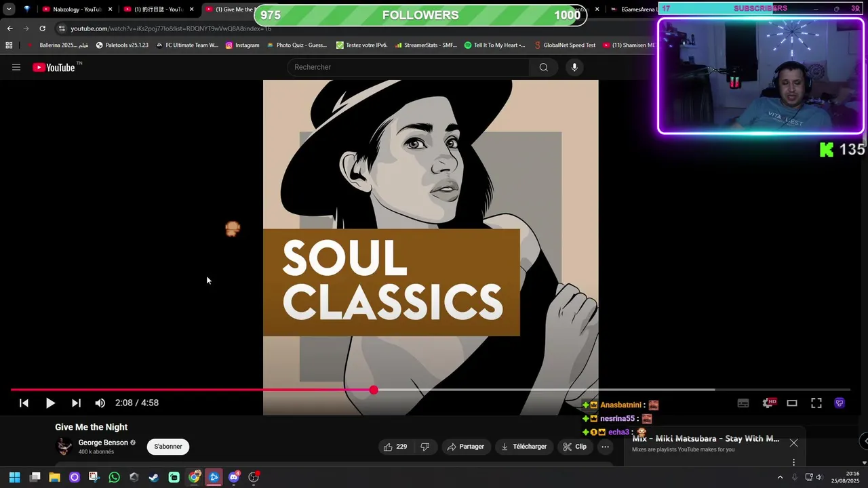This screenshot has height=488, width=868.
Task: Click the browser address bar URL
Action: point(171,28)
